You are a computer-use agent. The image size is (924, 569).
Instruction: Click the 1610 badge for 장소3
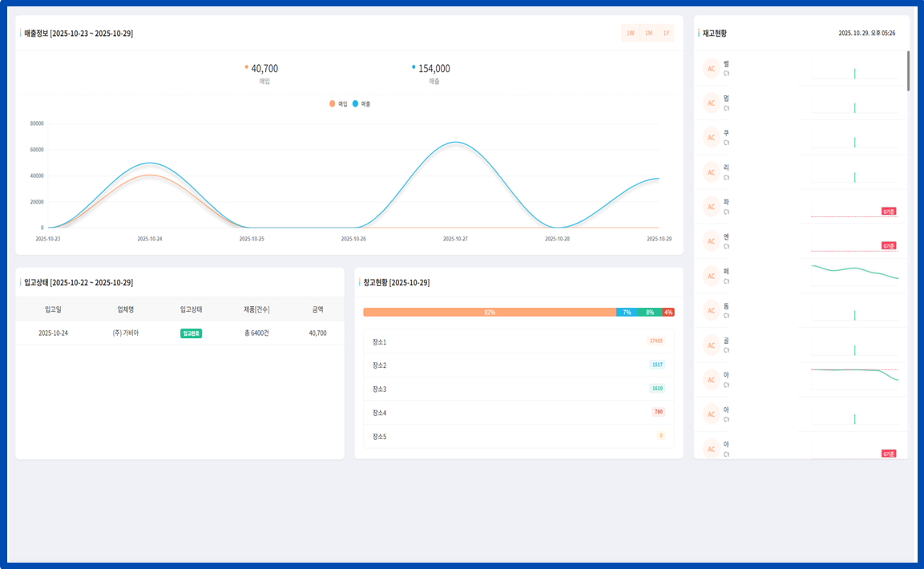657,389
